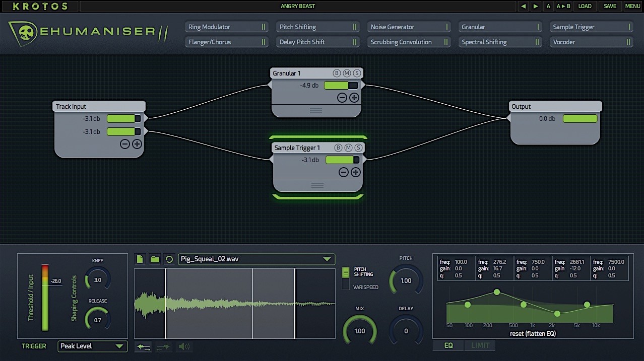
Task: Click second Track Input level slider
Action: pos(124,132)
